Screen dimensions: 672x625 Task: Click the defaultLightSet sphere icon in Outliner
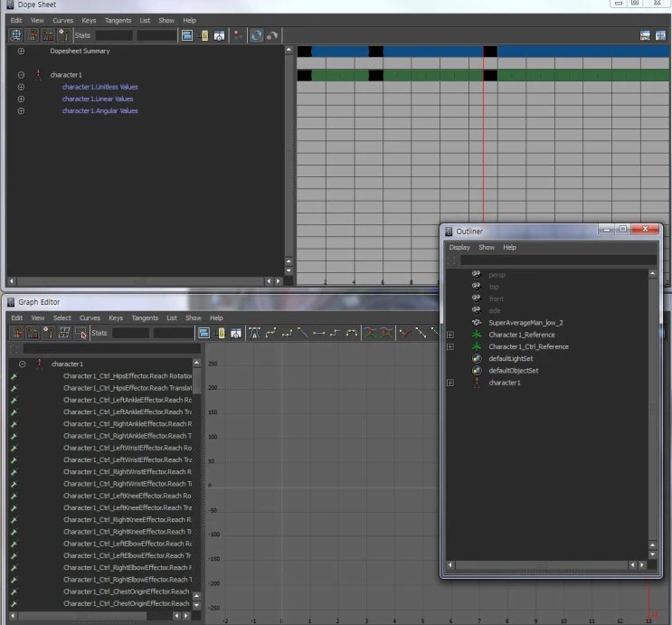[477, 358]
